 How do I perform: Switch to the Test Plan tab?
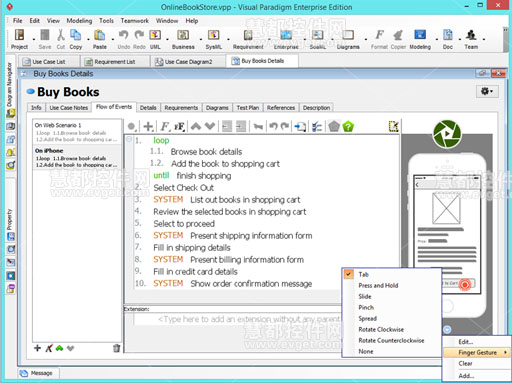[248, 108]
